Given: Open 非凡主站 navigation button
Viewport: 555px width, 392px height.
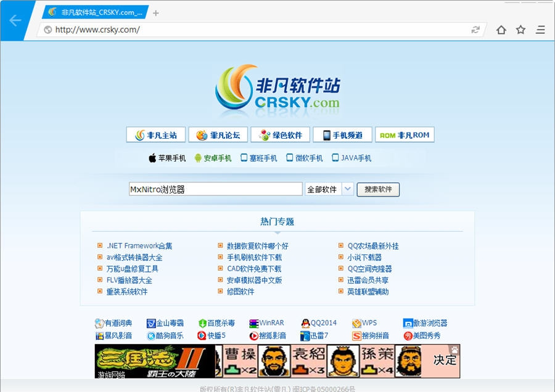Looking at the screenshot, I should [156, 135].
